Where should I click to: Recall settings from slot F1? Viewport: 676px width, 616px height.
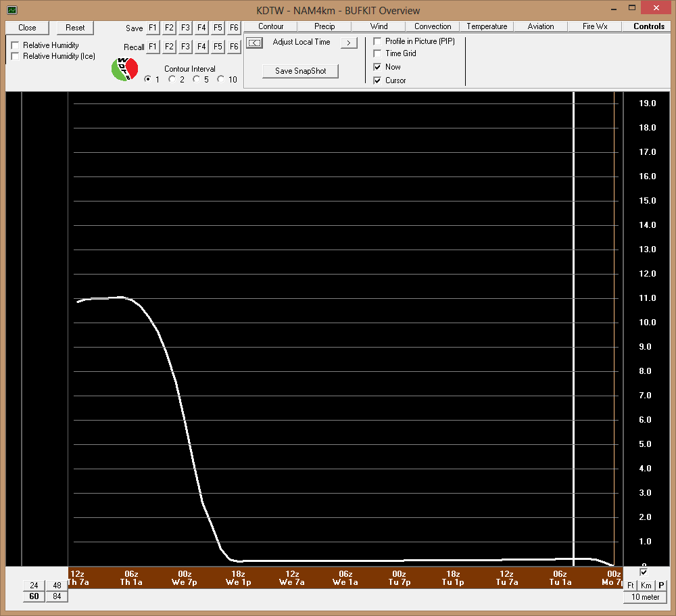tap(153, 47)
